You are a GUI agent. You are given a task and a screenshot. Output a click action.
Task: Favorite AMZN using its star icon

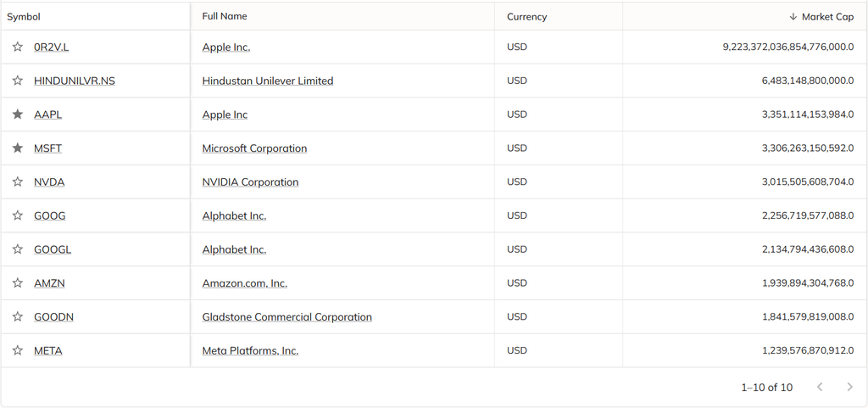[17, 283]
